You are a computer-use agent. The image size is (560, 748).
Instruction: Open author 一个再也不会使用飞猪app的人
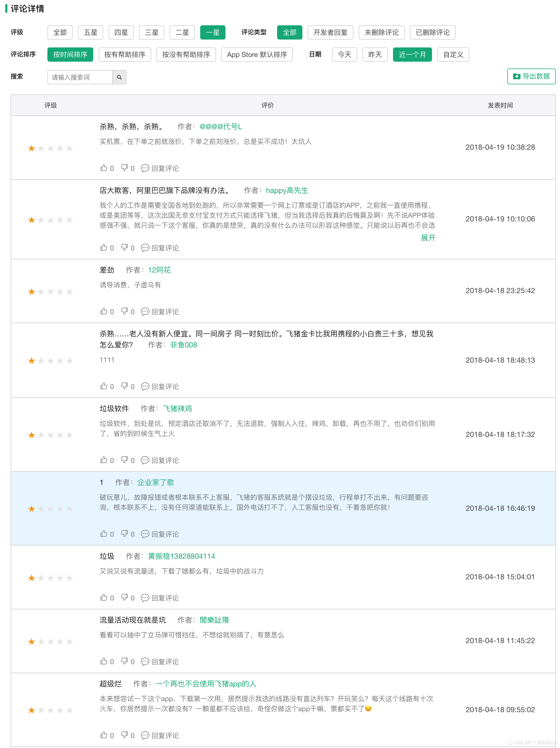206,684
